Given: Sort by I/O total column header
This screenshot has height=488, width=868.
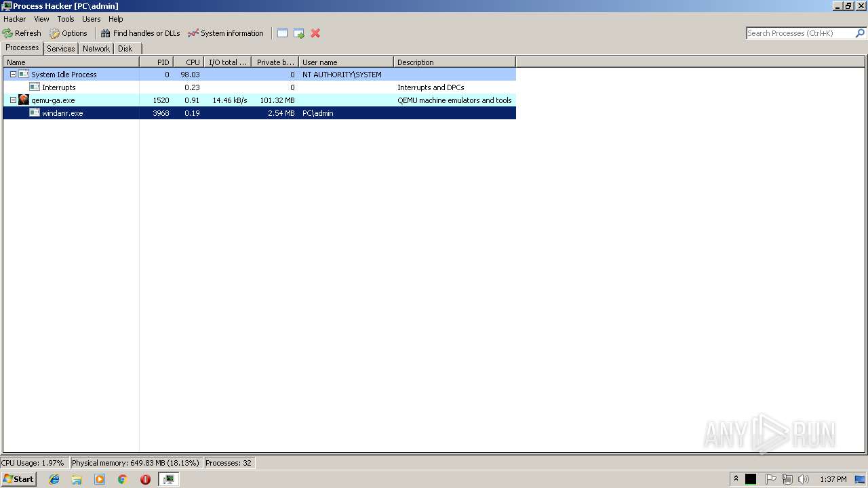Looking at the screenshot, I should [x=227, y=62].
